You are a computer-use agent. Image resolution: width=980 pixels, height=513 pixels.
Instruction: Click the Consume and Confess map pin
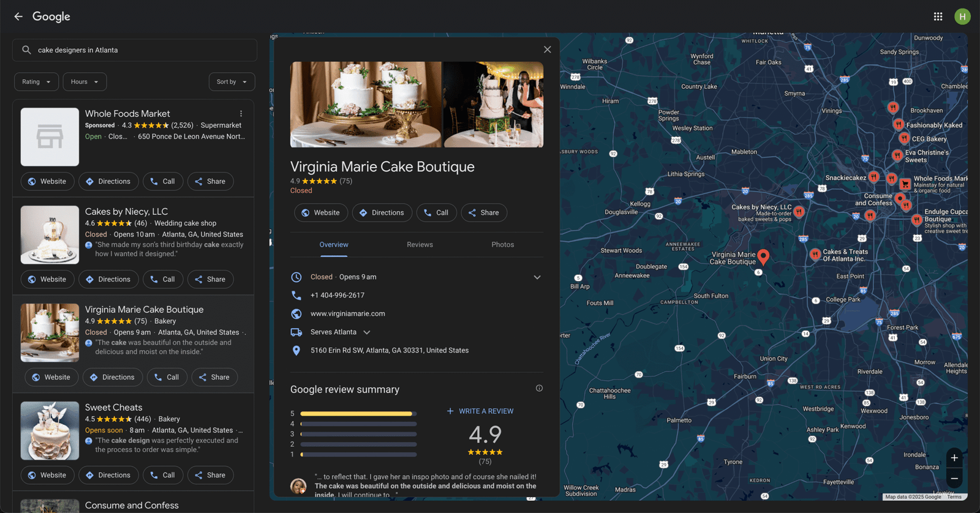(x=900, y=198)
